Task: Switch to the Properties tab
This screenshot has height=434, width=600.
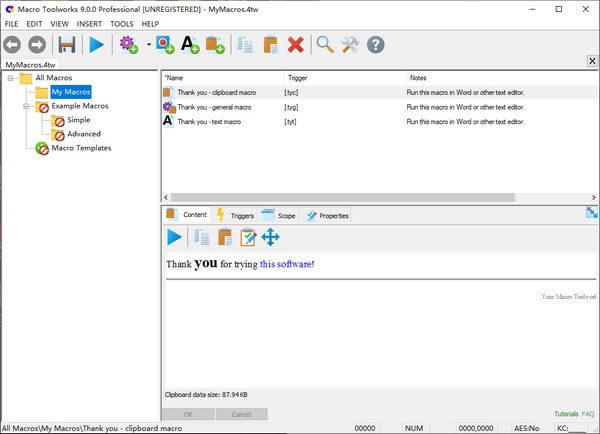Action: click(327, 215)
